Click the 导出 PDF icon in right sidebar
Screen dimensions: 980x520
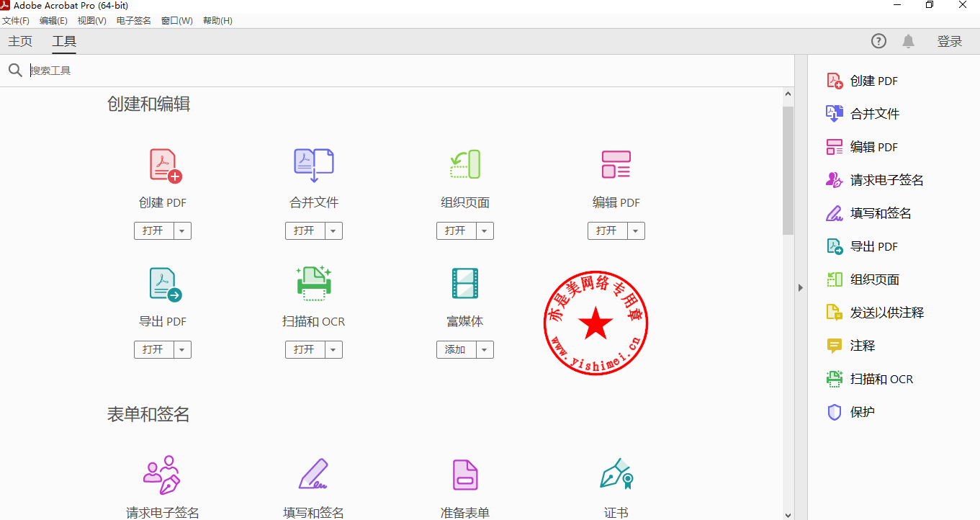click(x=835, y=246)
